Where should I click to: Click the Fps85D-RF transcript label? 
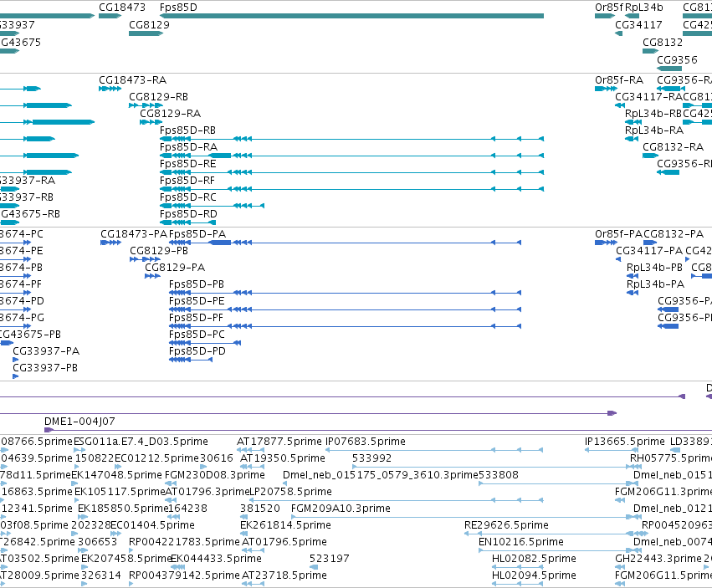point(187,181)
